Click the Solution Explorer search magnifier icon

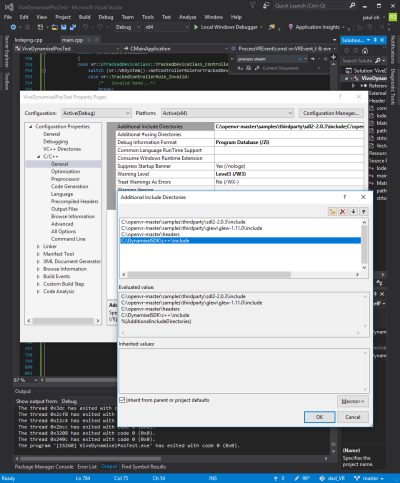[378, 61]
